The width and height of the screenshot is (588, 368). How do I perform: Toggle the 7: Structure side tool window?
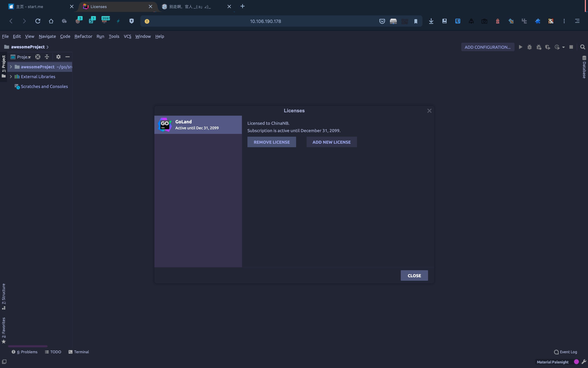[x=3, y=297]
